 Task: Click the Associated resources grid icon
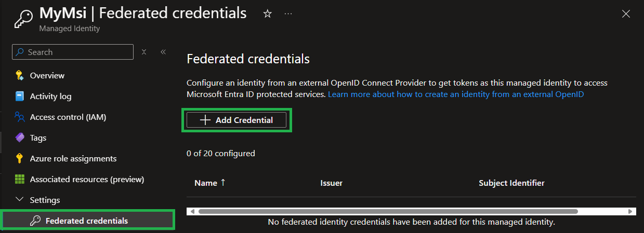click(x=20, y=179)
